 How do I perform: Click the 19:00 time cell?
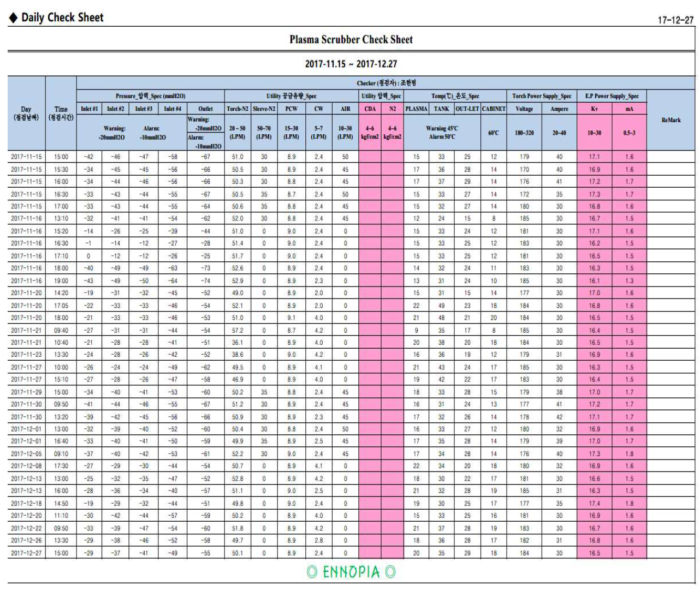(x=61, y=280)
